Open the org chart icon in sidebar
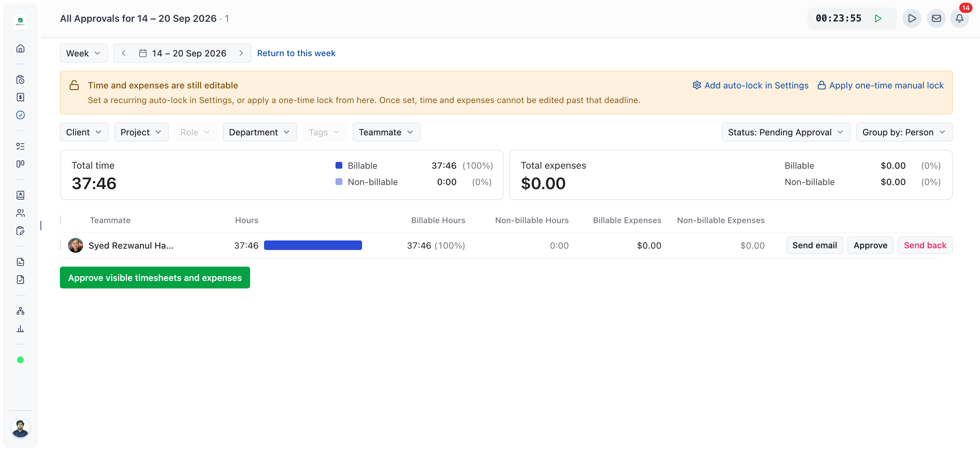The width and height of the screenshot is (980, 451). [x=20, y=311]
